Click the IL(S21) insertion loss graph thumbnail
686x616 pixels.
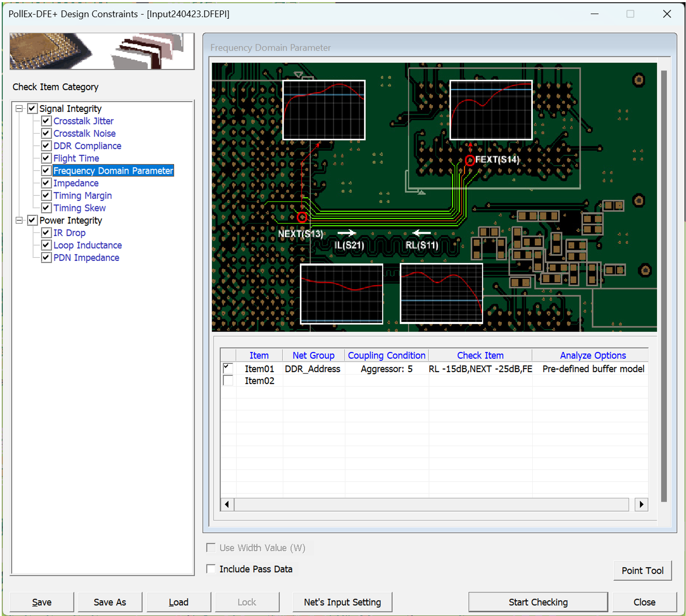[x=342, y=294]
